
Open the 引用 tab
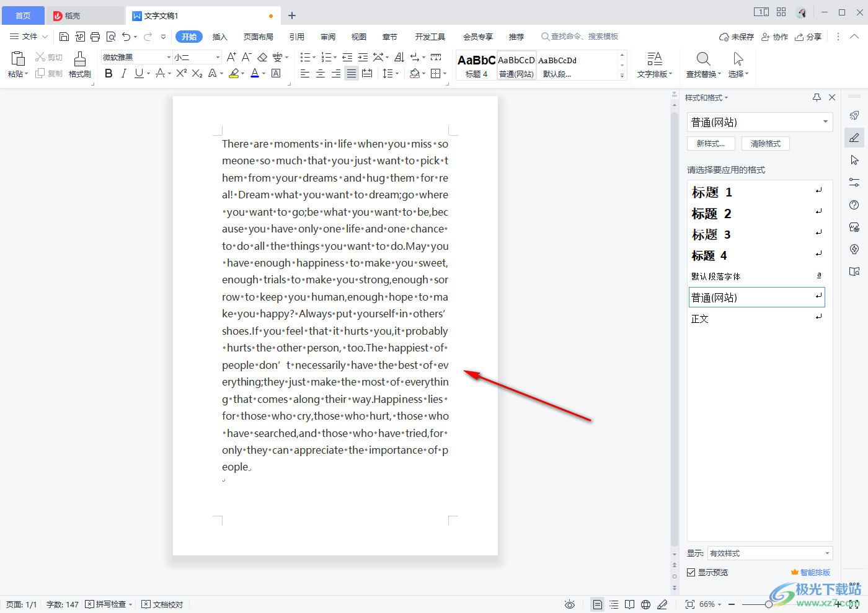point(297,37)
